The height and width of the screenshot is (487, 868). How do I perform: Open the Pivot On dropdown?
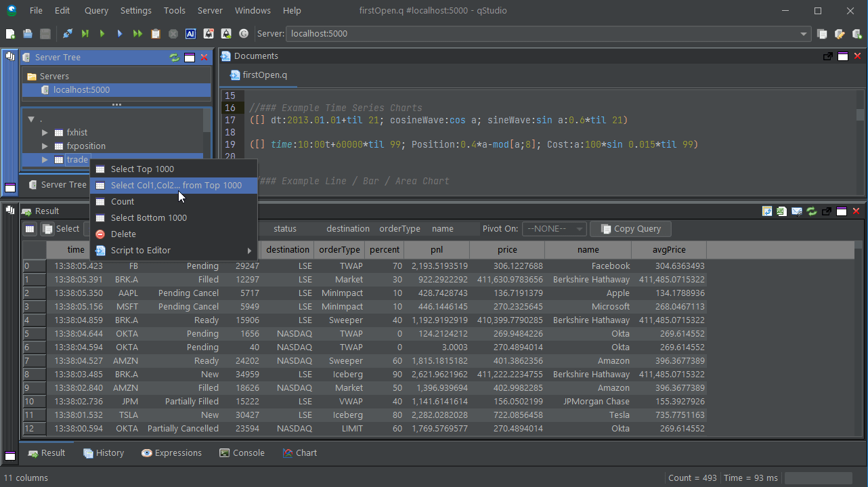(x=554, y=229)
